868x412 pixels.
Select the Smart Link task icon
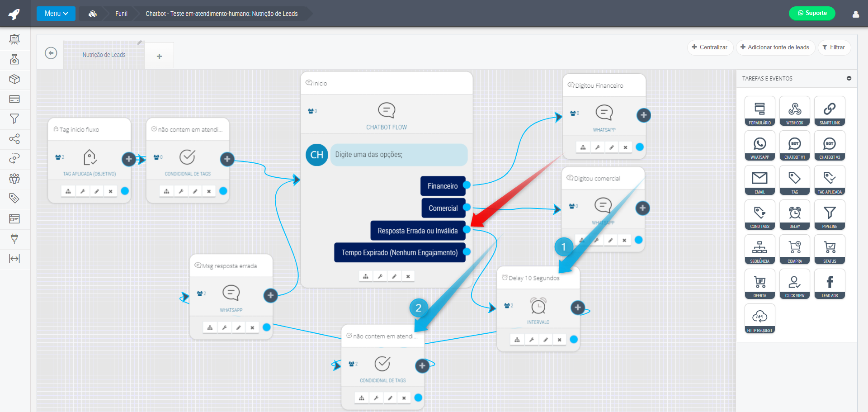pyautogui.click(x=829, y=111)
